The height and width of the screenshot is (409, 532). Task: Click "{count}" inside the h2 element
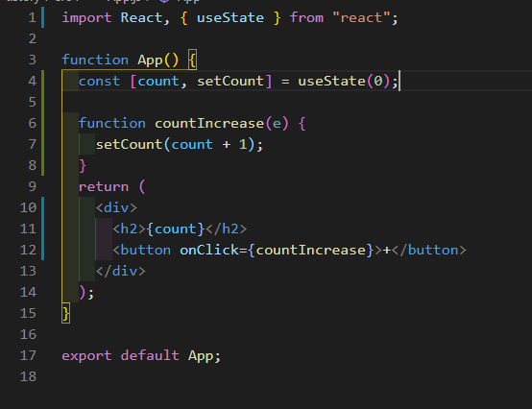(x=176, y=229)
